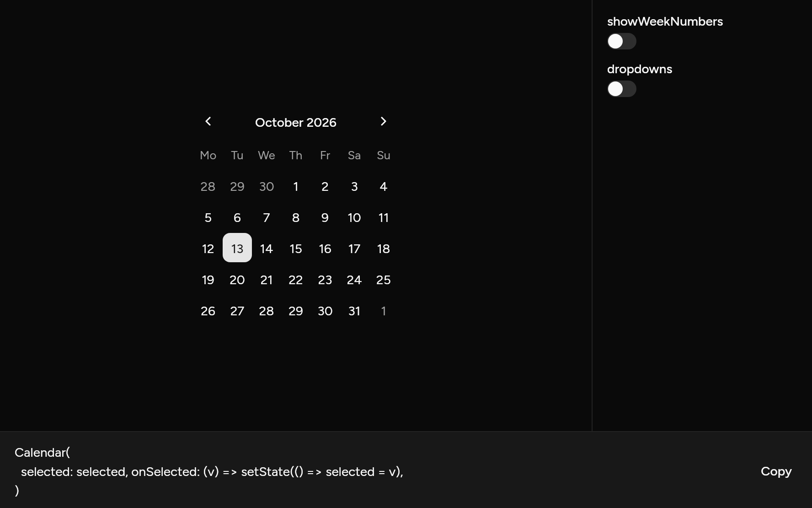This screenshot has width=812, height=508.
Task: Pick October 1 in the calendar
Action: (296, 186)
